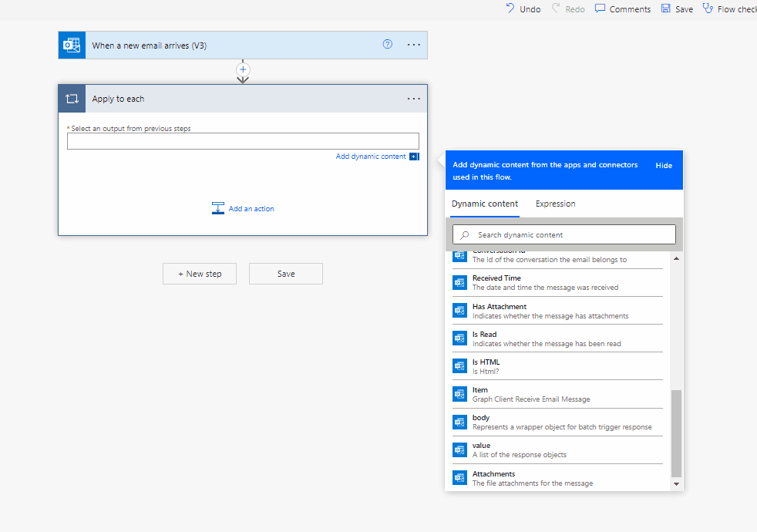Image resolution: width=757 pixels, height=532 pixels.
Task: Click 'Apply to each' title text
Action: [x=118, y=99]
